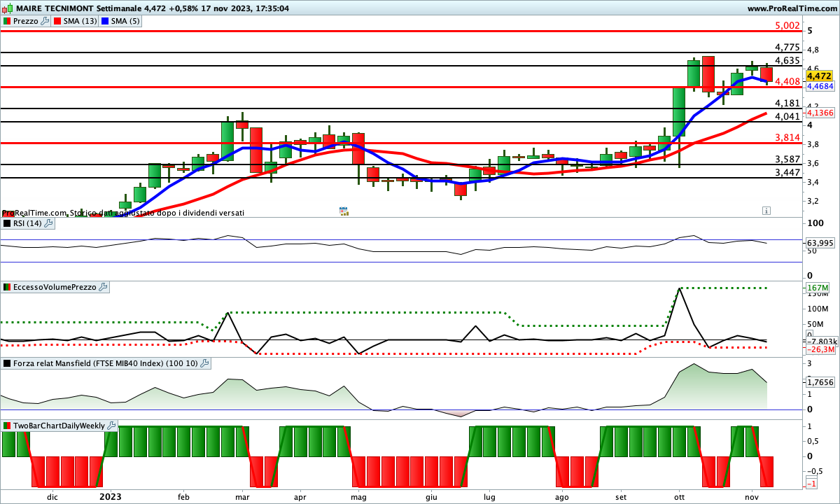The height and width of the screenshot is (504, 840).
Task: Select the TwoBarChartDailyWeekly indicator label
Action: [59, 426]
